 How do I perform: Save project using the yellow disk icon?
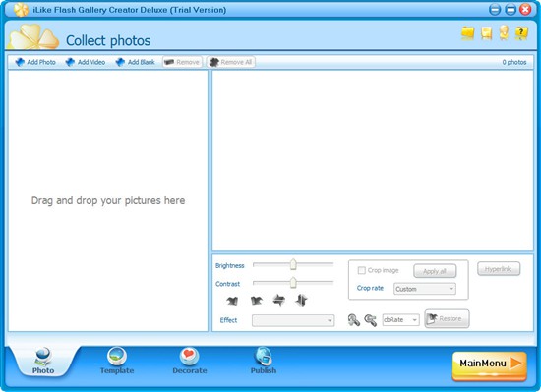tap(486, 33)
